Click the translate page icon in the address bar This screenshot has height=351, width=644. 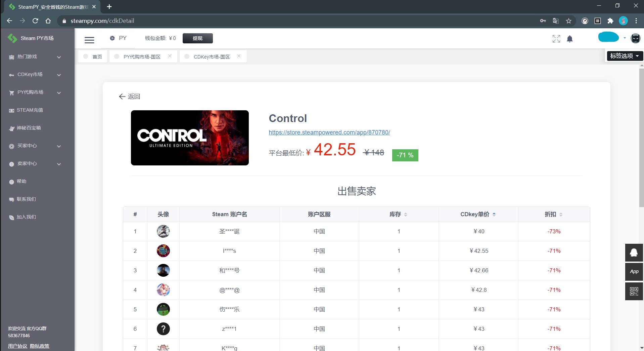pos(556,21)
